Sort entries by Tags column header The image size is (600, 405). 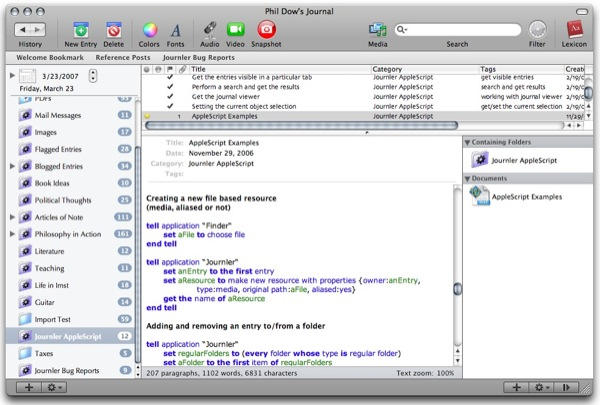click(x=522, y=69)
